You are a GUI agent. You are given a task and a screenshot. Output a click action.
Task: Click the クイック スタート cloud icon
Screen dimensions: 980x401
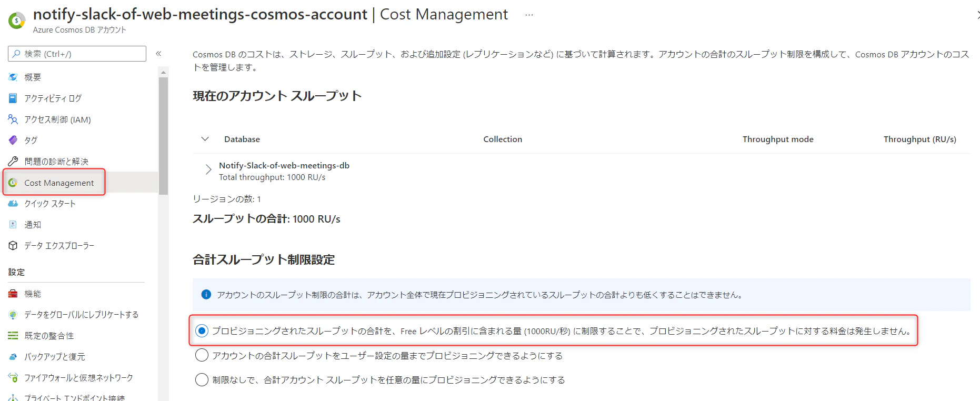click(13, 204)
